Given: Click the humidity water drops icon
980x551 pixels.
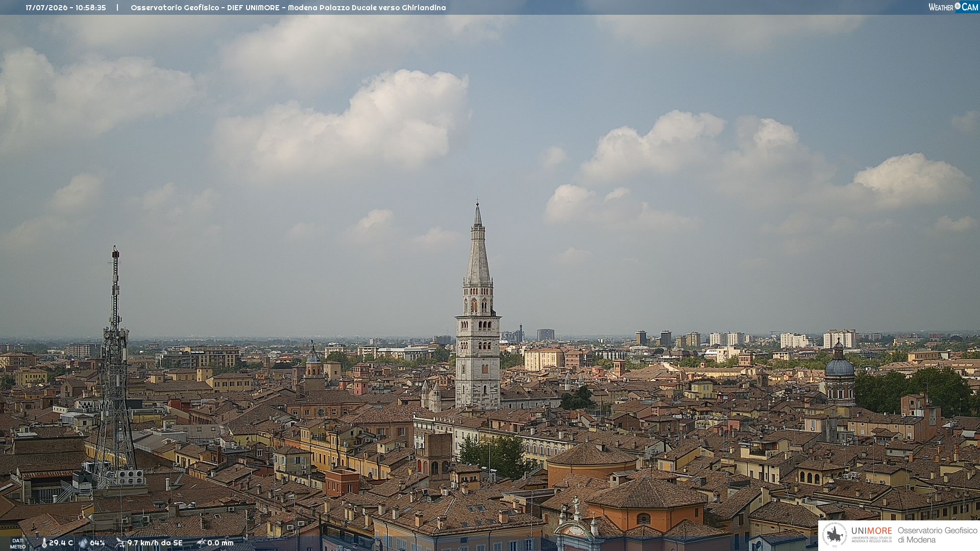Looking at the screenshot, I should click(x=83, y=543).
